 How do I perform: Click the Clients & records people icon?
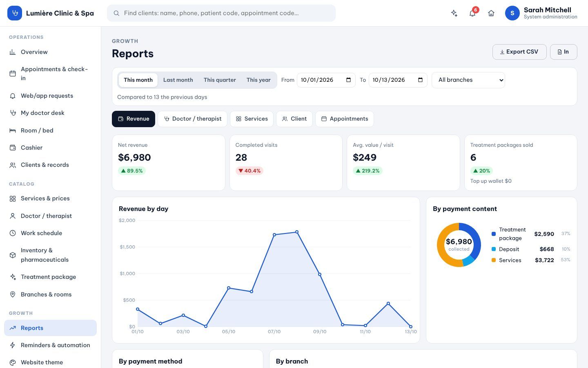pos(13,165)
